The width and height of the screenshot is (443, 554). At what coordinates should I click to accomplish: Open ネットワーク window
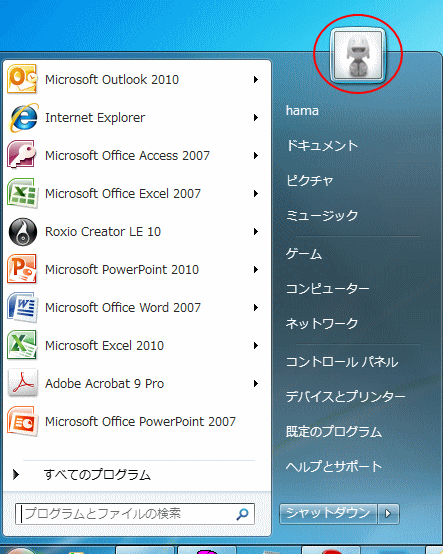point(322,323)
